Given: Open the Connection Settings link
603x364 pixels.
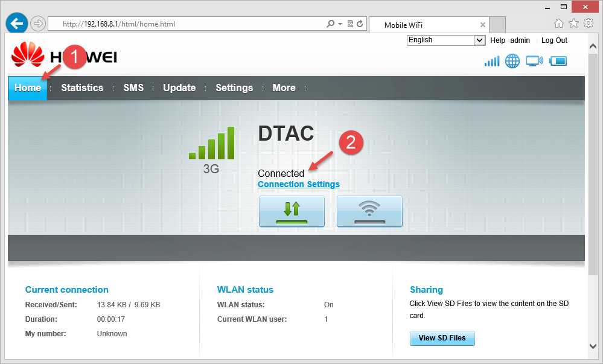Looking at the screenshot, I should coord(298,184).
